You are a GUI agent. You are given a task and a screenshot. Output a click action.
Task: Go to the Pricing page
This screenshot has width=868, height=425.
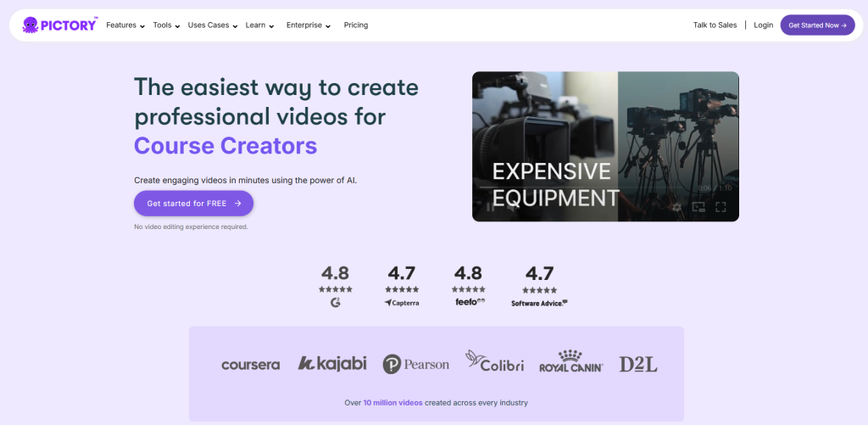356,25
